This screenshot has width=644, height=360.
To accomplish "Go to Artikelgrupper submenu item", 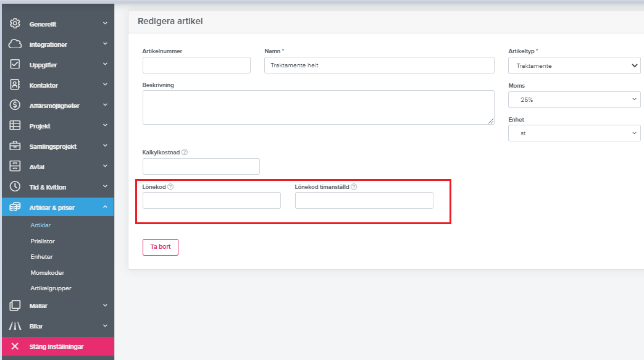I will tap(51, 288).
